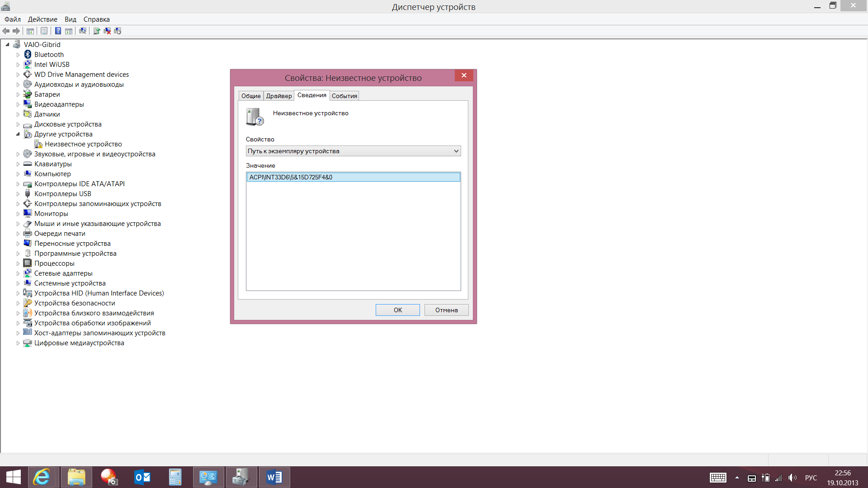Click the uninstall device icon in toolbar
This screenshot has height=488, width=868.
coord(106,31)
